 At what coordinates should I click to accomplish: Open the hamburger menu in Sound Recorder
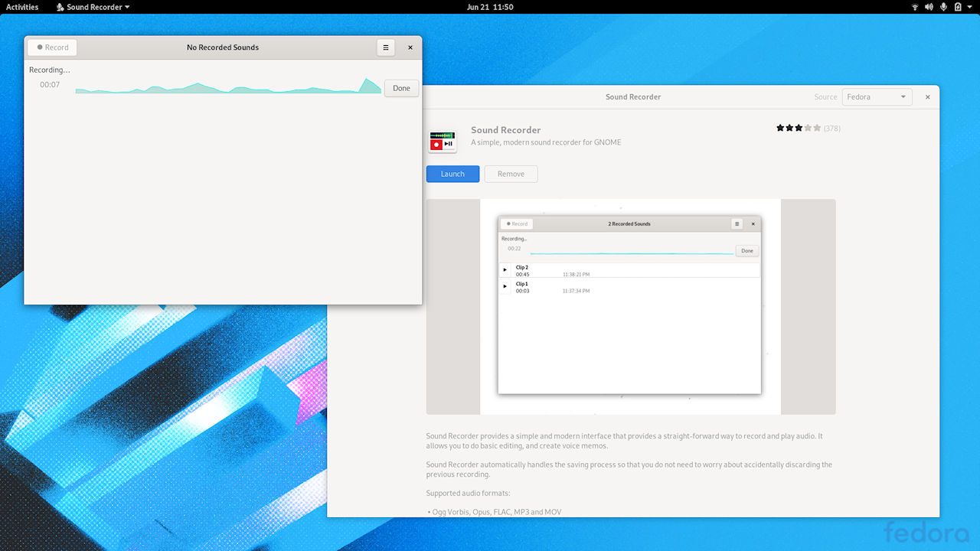point(386,47)
